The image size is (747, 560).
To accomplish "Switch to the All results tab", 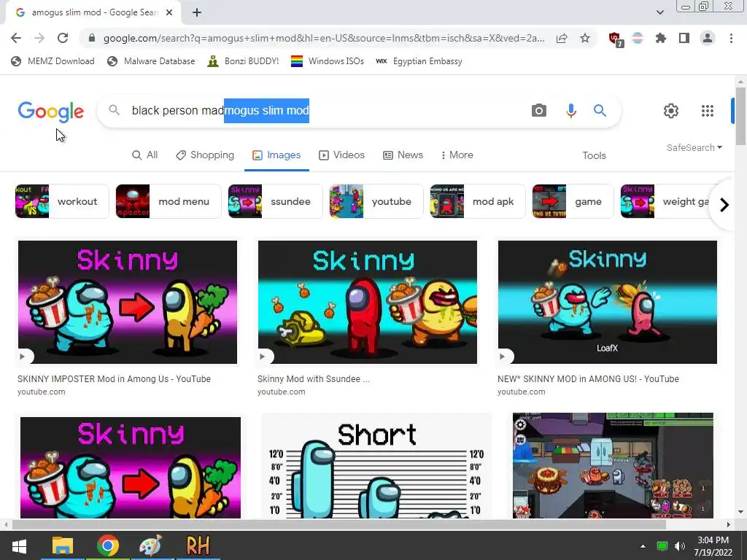I will click(145, 155).
